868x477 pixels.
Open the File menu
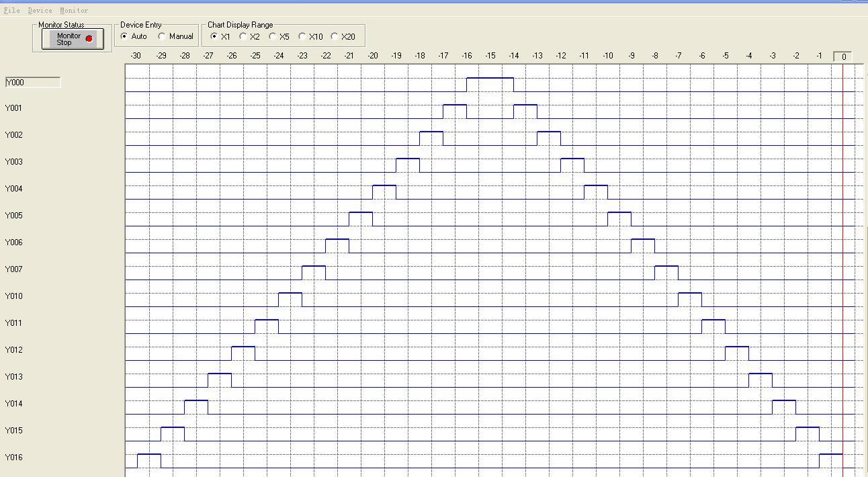[x=12, y=11]
